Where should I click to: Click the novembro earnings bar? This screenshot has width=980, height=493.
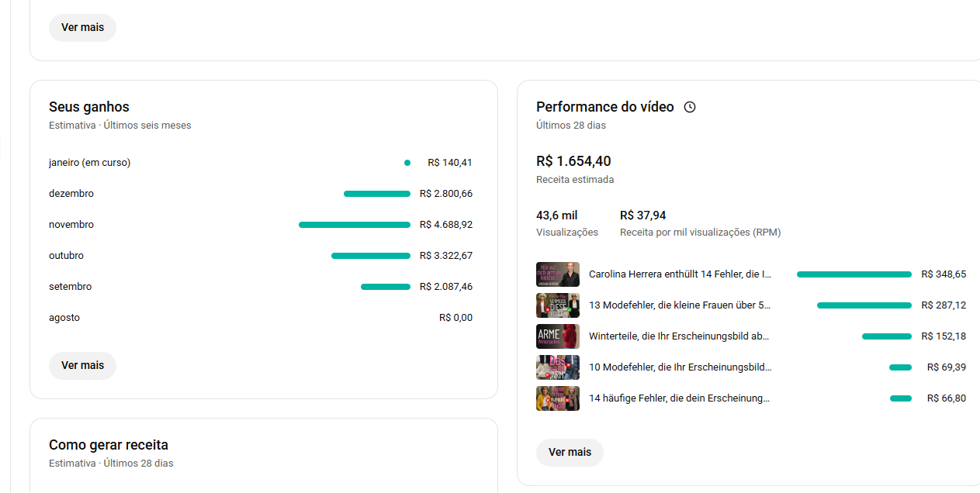[x=355, y=225]
